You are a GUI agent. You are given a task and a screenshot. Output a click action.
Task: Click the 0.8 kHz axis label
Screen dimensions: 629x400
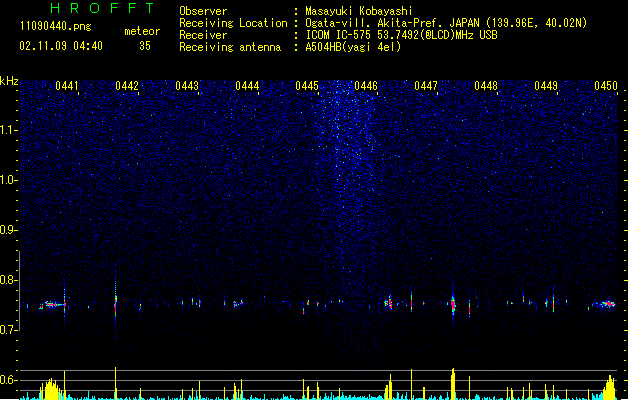8,280
